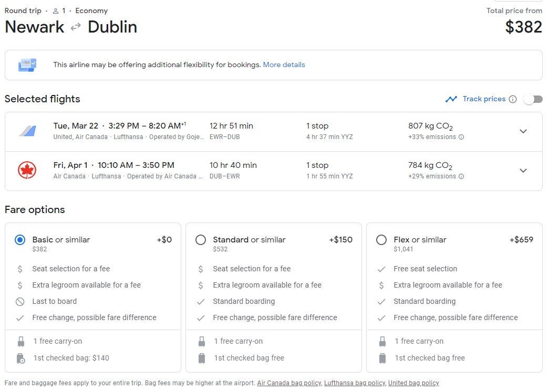Click the $1,041 Flex fare price
The width and height of the screenshot is (549, 392).
(403, 249)
